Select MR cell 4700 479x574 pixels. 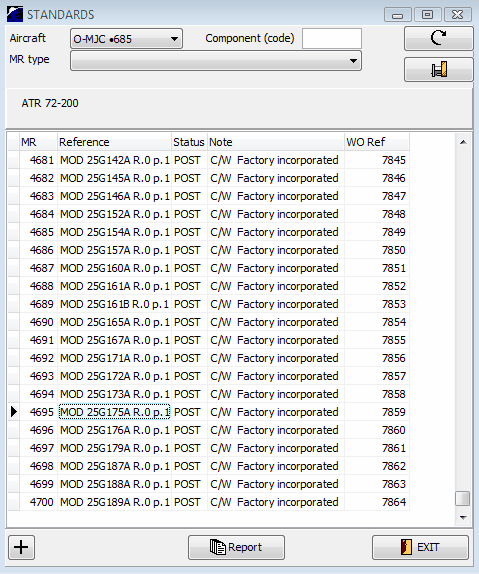tap(38, 502)
